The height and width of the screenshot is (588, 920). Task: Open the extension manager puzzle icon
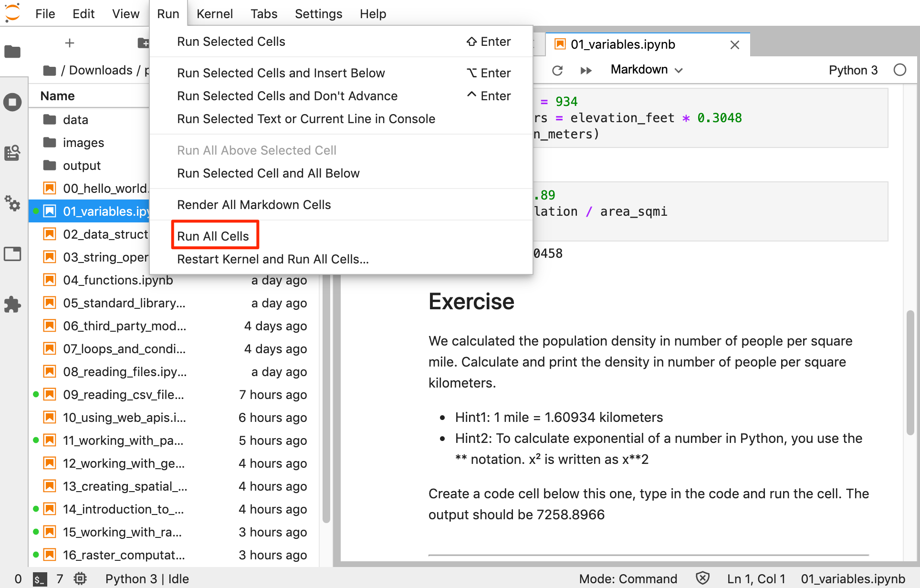[12, 304]
